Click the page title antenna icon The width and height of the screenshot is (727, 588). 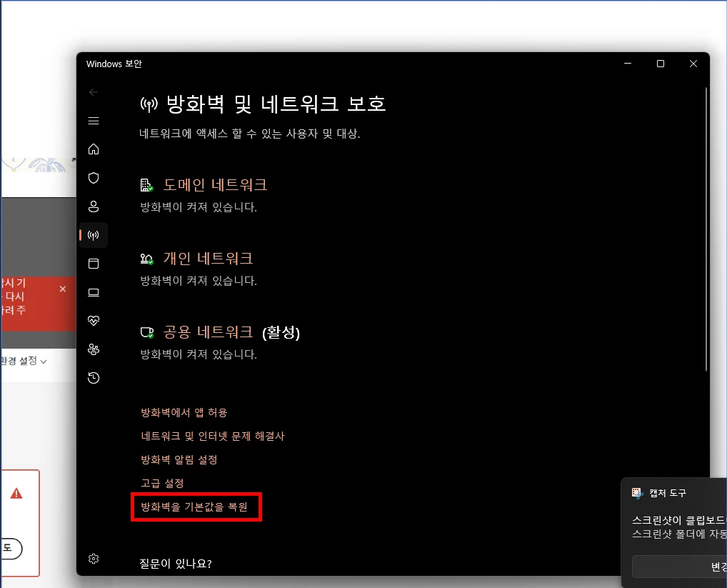click(x=149, y=104)
